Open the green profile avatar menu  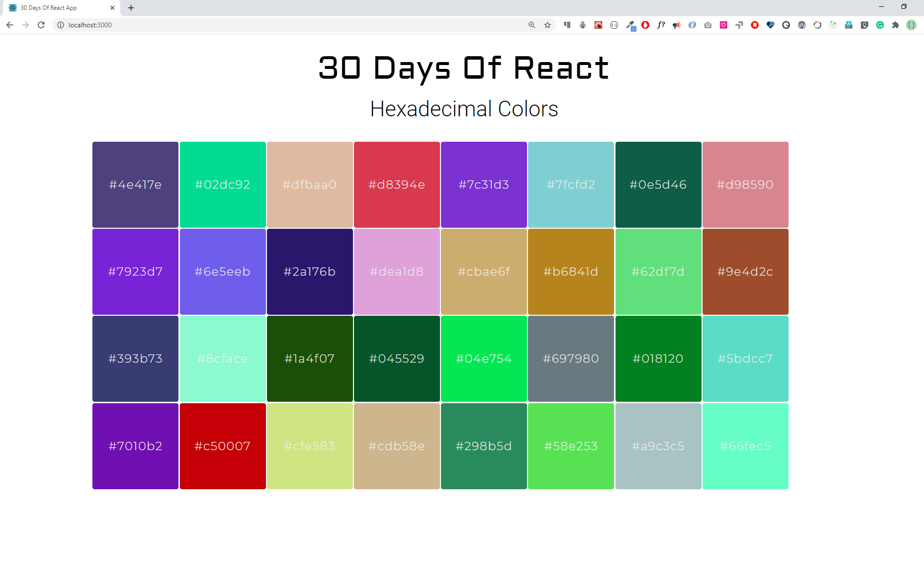(911, 25)
